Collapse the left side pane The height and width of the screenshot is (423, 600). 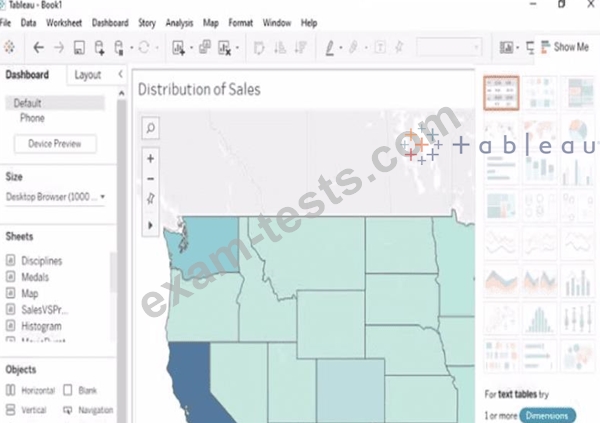[120, 74]
